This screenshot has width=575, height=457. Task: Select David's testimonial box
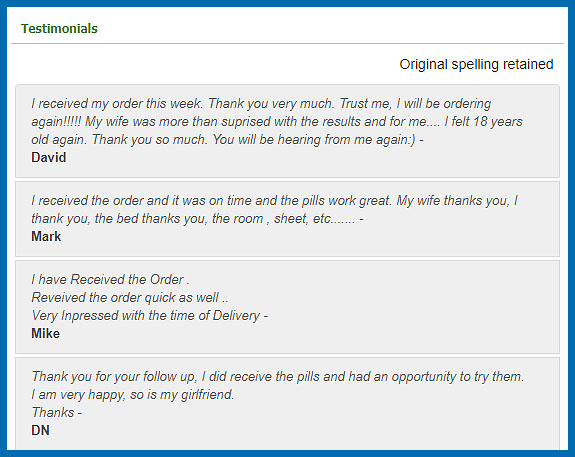pos(288,131)
